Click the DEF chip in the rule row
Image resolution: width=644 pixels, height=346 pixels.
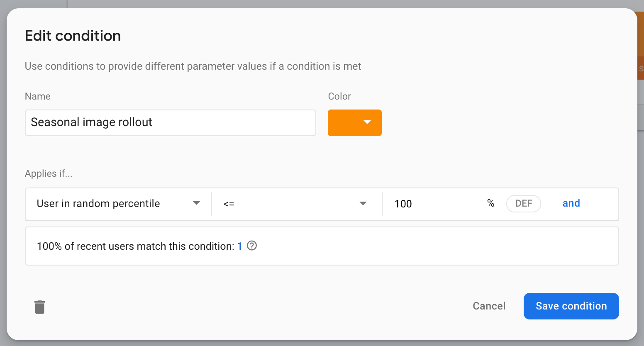[x=523, y=204]
